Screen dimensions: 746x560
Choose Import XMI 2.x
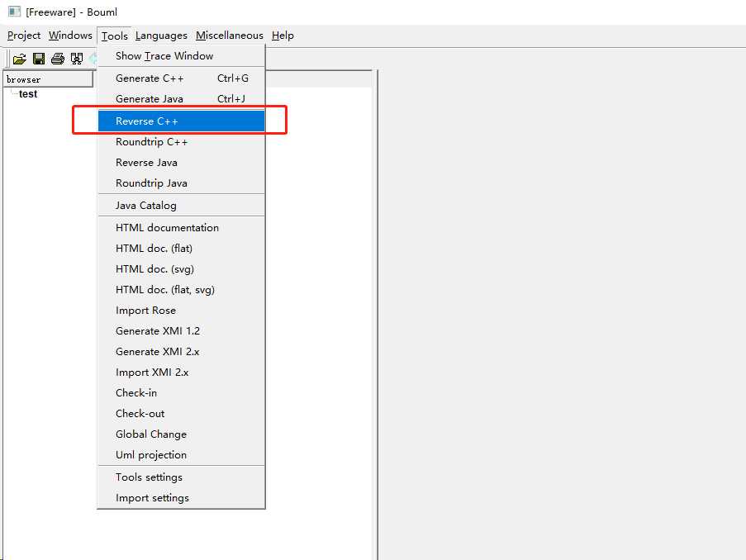click(181, 373)
